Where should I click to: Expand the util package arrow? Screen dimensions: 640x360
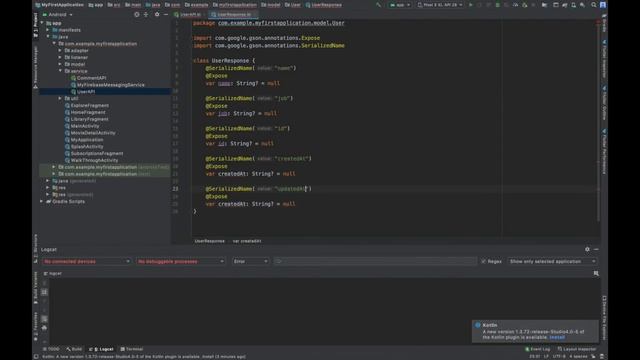pos(60,98)
